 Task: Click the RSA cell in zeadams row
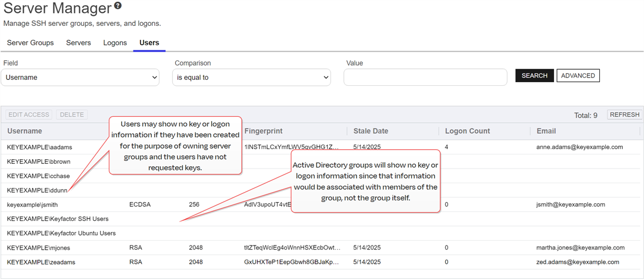click(x=135, y=262)
